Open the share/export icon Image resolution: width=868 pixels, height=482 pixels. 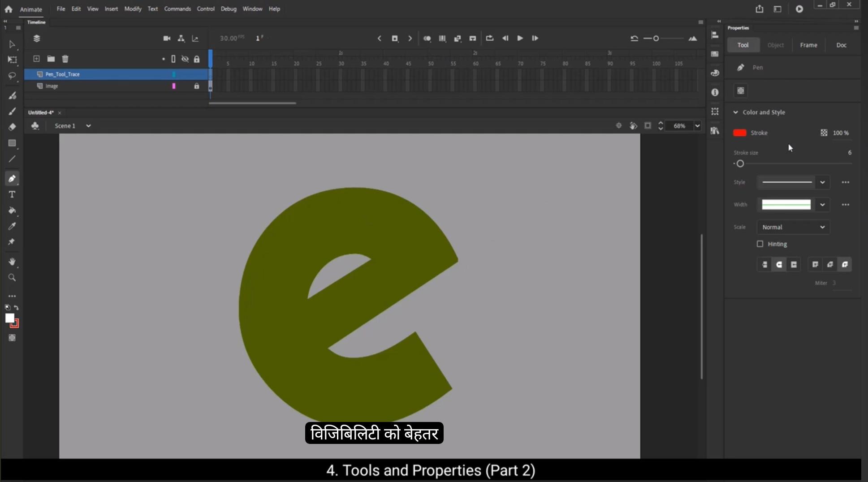[x=759, y=9]
